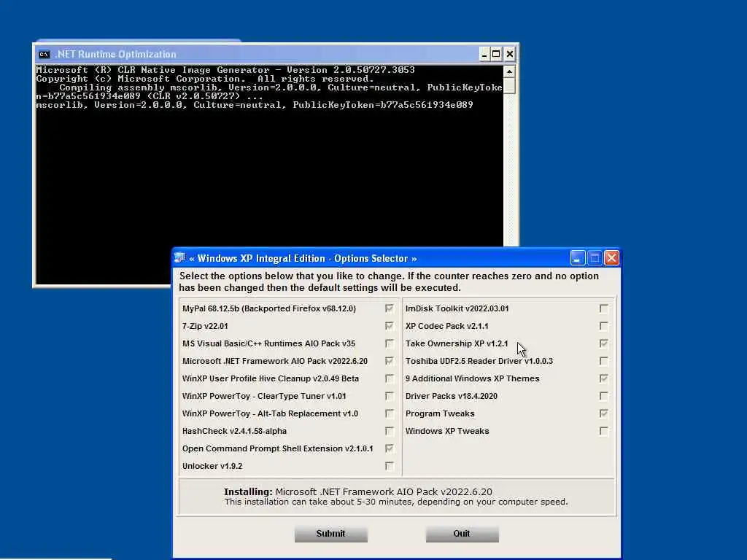Enable the Alt-Tab Replacement PowerToy
This screenshot has width=747, height=560.
click(390, 413)
